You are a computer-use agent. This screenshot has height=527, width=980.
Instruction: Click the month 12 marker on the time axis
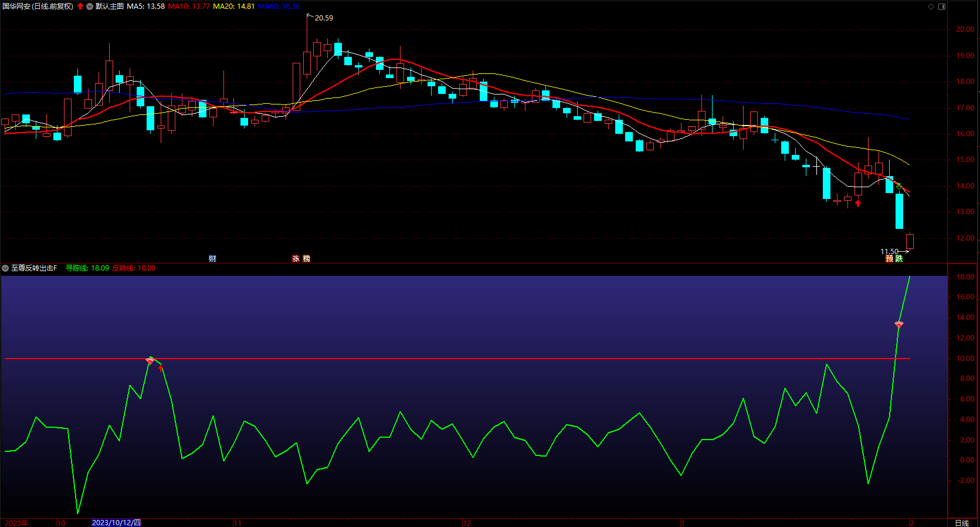coord(467,523)
